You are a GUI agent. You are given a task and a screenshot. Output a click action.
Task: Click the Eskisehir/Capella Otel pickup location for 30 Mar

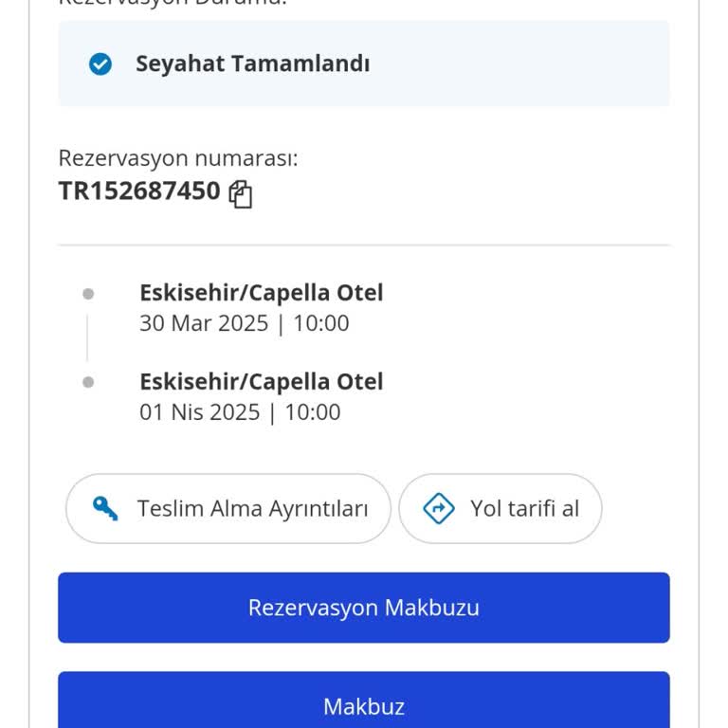click(262, 293)
